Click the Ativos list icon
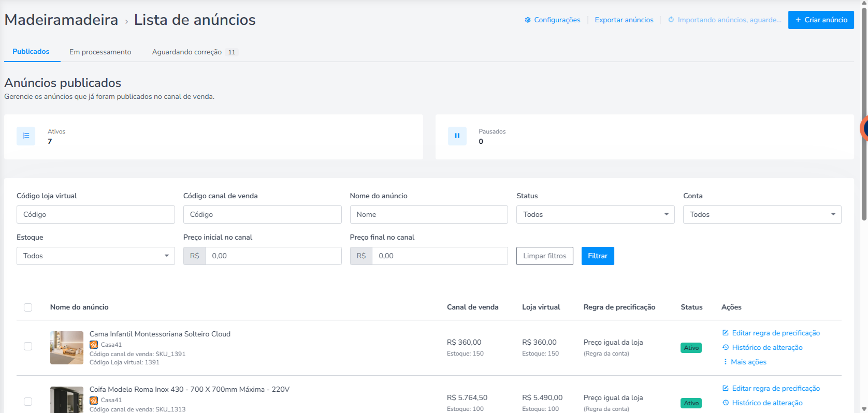The height and width of the screenshot is (413, 868). pyautogui.click(x=26, y=136)
